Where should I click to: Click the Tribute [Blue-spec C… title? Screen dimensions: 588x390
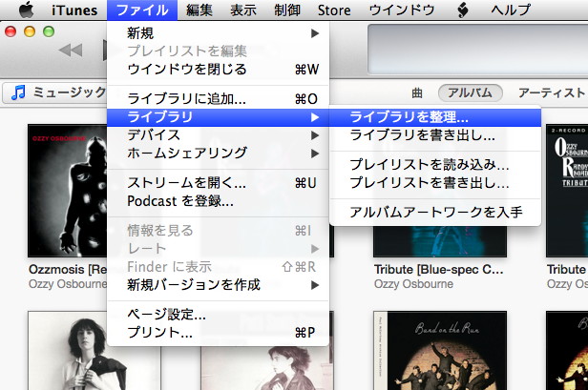point(439,269)
